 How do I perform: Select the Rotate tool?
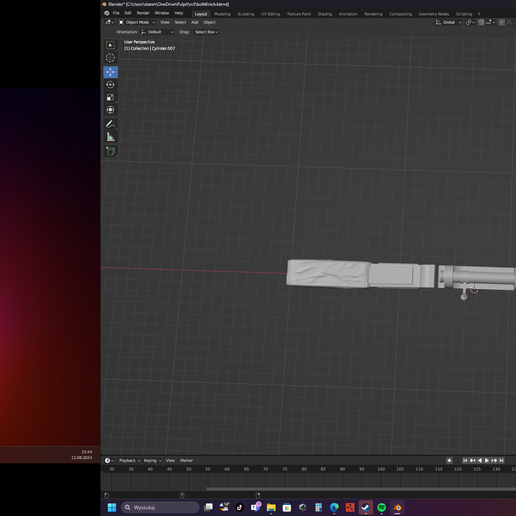(110, 85)
